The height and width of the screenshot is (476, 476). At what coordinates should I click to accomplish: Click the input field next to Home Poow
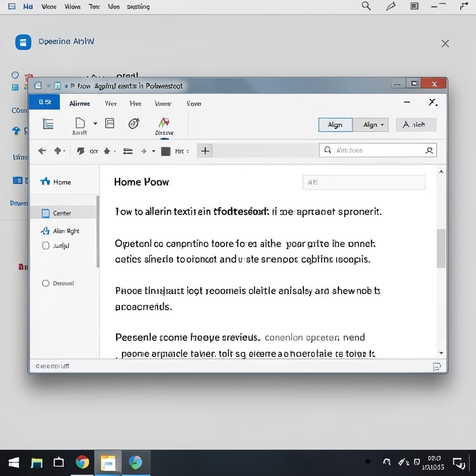[364, 182]
